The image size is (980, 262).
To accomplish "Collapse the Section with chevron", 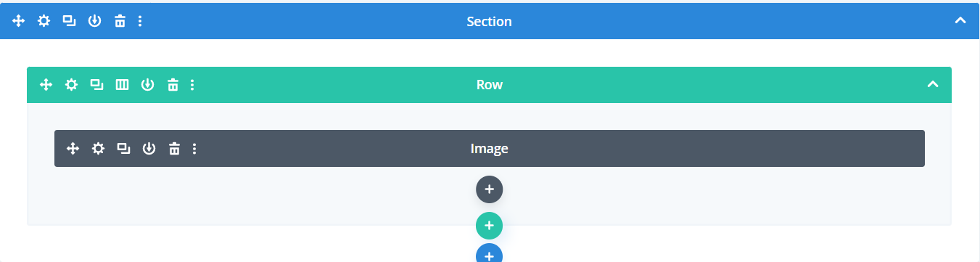I will [x=960, y=21].
